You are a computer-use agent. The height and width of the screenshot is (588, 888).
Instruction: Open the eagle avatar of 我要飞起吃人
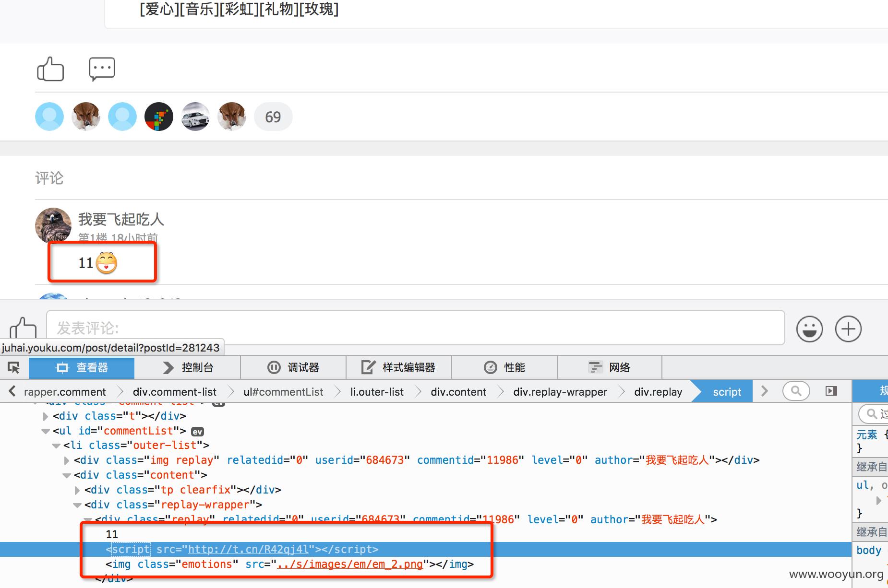click(53, 225)
